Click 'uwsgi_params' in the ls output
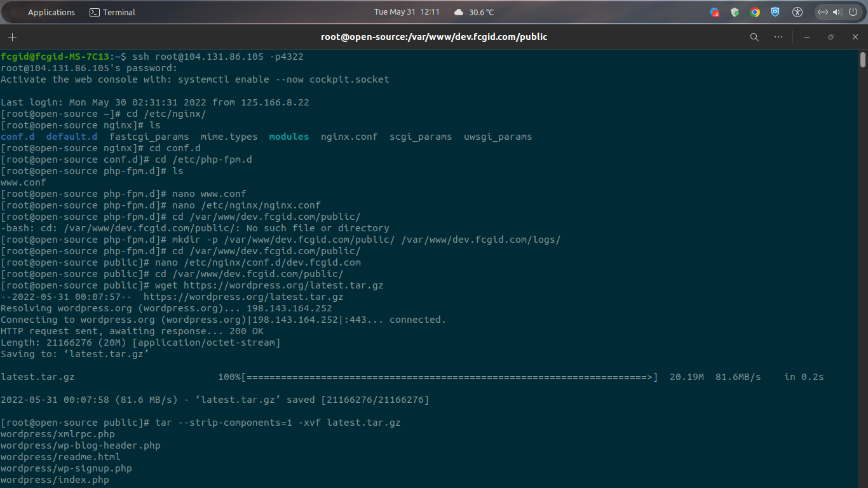Viewport: 868px width, 488px height. (x=498, y=137)
